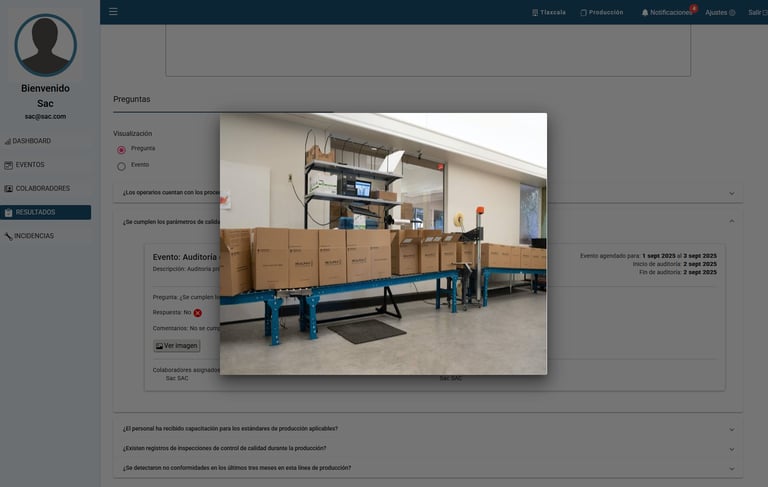This screenshot has height=487, width=768.
Task: Click the Incidencias wrench icon
Action: [x=8, y=236]
